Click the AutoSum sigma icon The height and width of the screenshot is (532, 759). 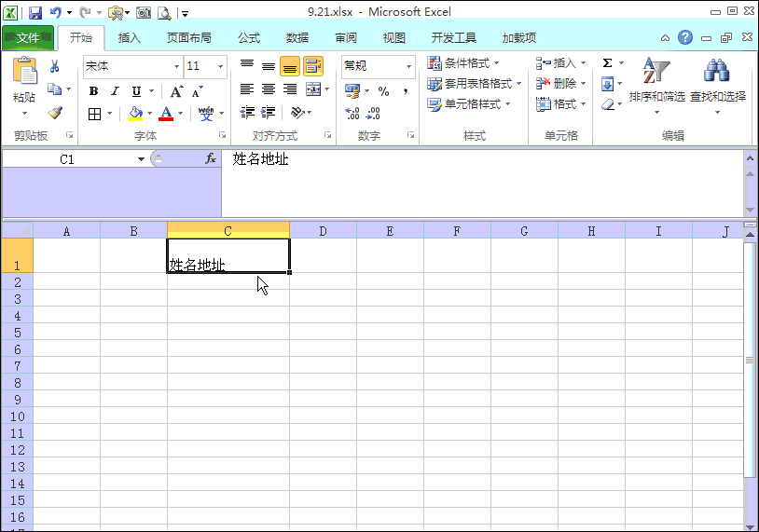pyautogui.click(x=608, y=63)
